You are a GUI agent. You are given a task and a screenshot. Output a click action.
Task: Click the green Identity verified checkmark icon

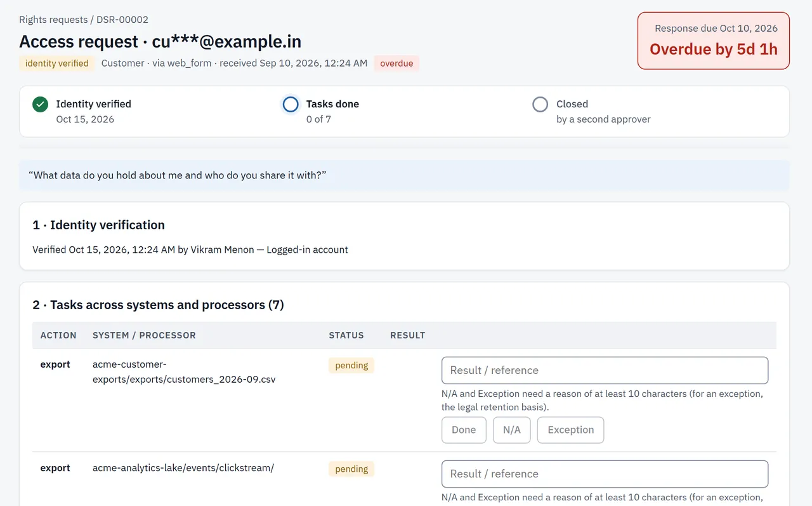pos(41,104)
